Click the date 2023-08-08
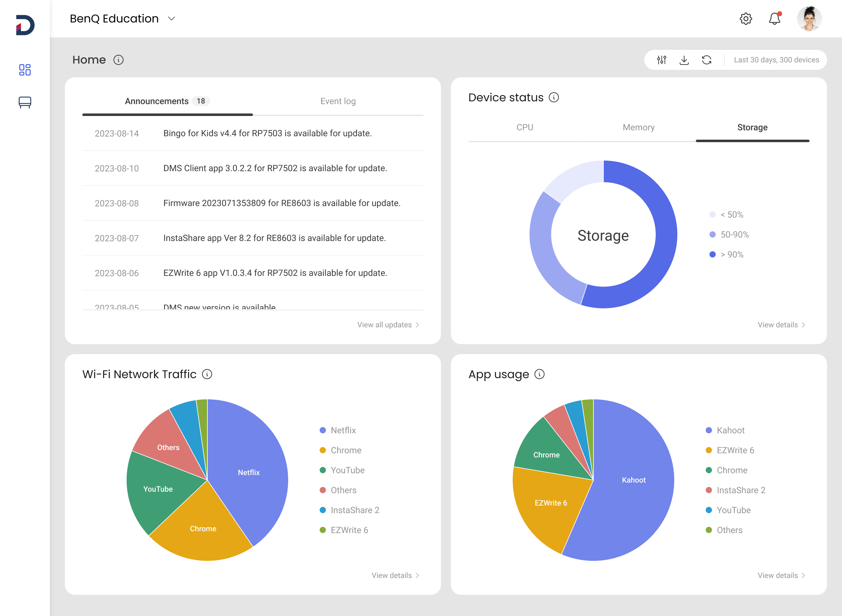Screen dimensions: 842x616 tap(117, 204)
